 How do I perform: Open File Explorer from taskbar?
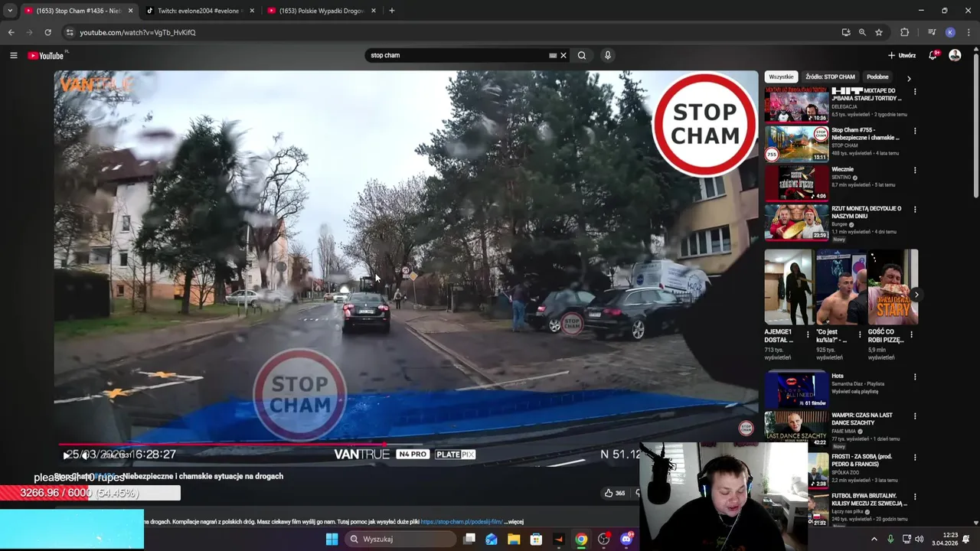pos(514,539)
